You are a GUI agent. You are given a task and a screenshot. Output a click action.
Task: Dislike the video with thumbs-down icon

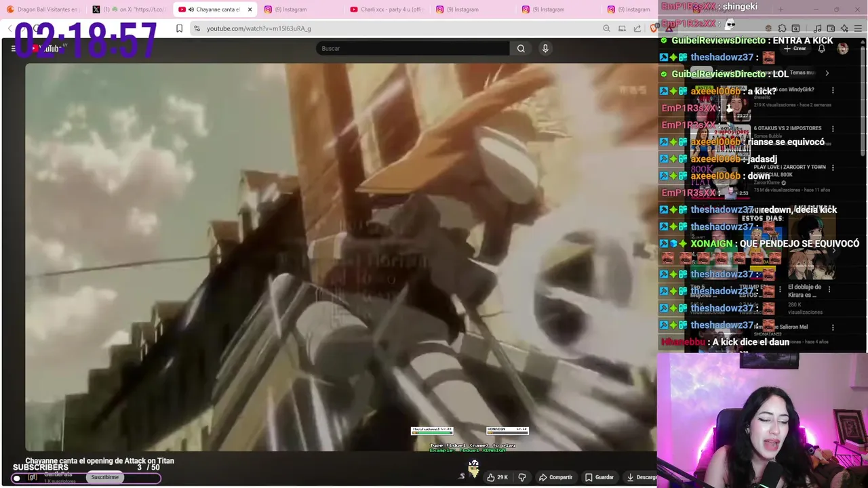(x=522, y=477)
